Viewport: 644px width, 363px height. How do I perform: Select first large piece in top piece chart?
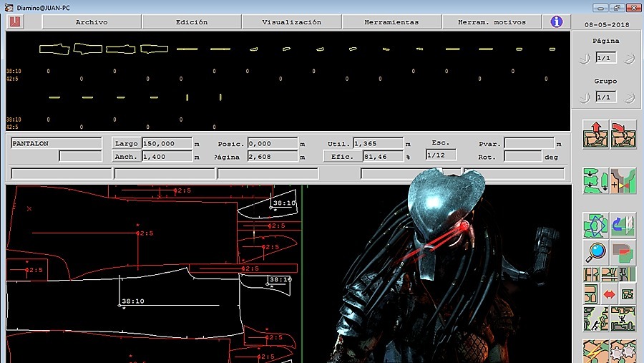[54, 49]
